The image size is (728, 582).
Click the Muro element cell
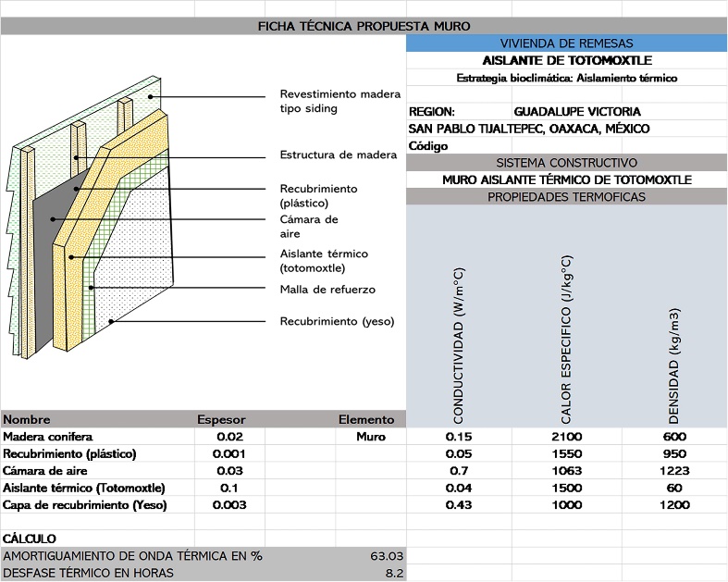[x=371, y=437]
